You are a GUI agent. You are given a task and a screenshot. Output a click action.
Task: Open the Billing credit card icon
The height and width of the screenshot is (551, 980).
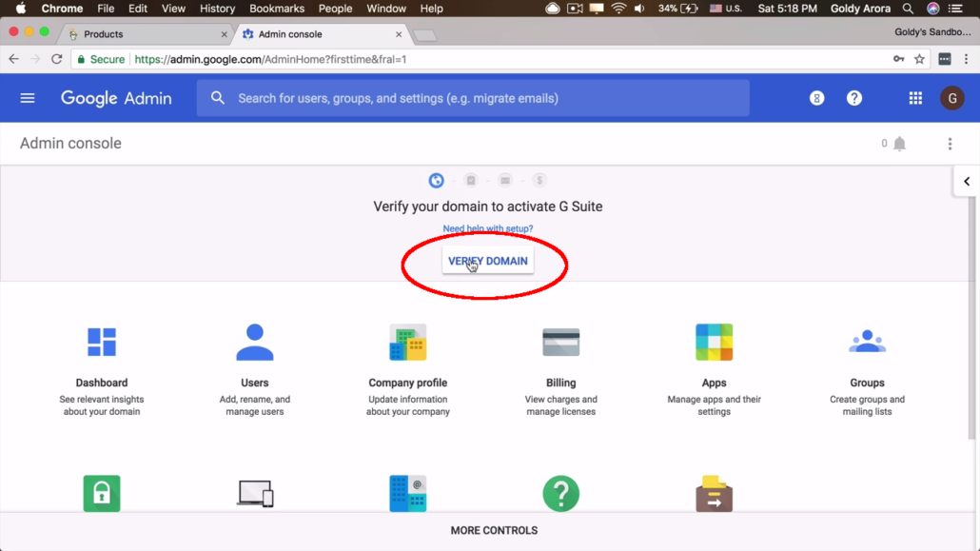pyautogui.click(x=560, y=342)
